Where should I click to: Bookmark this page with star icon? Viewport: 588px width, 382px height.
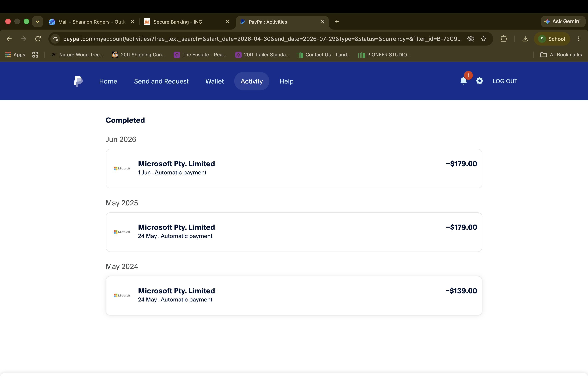(x=483, y=39)
